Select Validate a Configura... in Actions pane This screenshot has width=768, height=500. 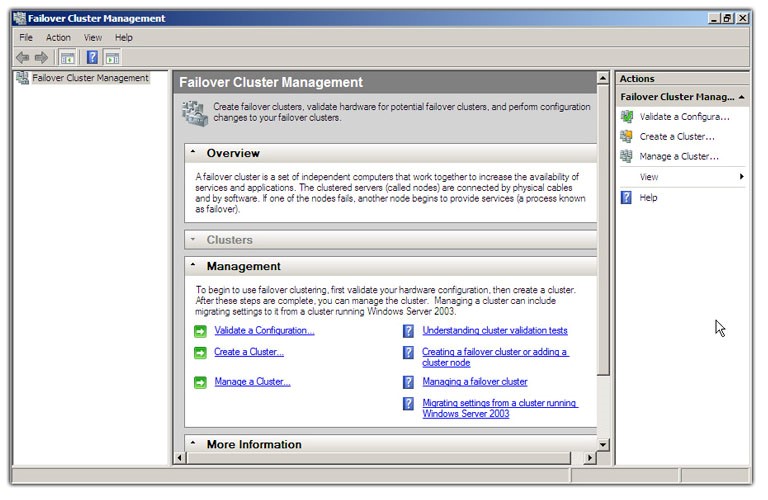(x=684, y=117)
